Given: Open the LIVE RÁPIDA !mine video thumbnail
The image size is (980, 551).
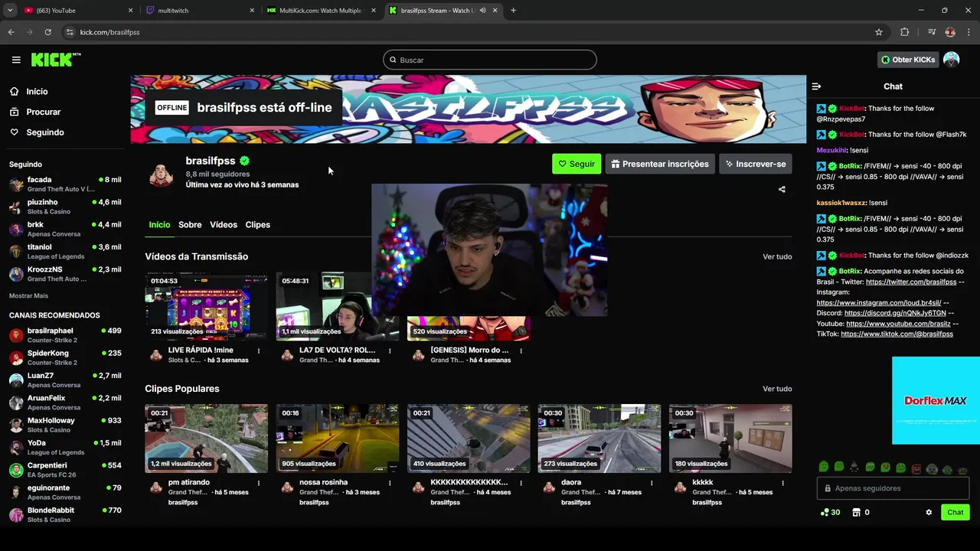Looking at the screenshot, I should point(206,306).
